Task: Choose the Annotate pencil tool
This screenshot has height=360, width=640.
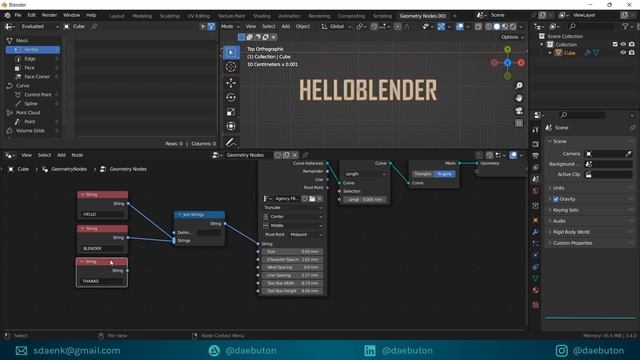Action: [x=231, y=142]
